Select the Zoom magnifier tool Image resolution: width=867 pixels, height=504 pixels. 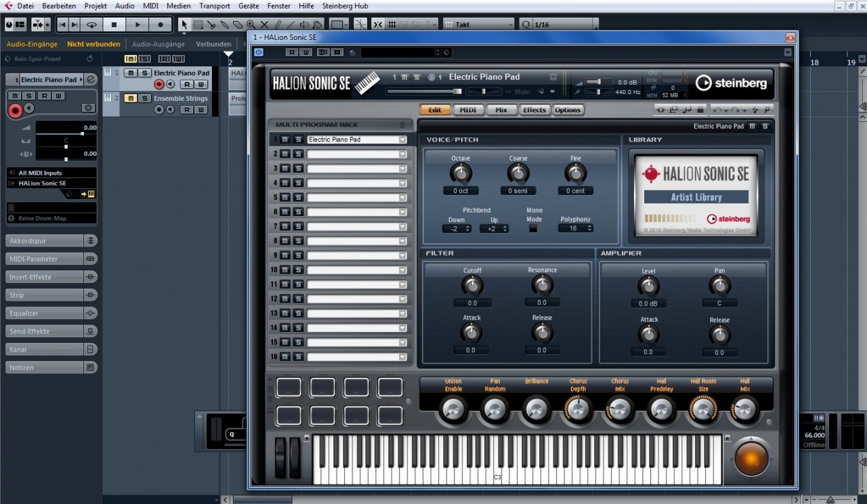(x=251, y=24)
